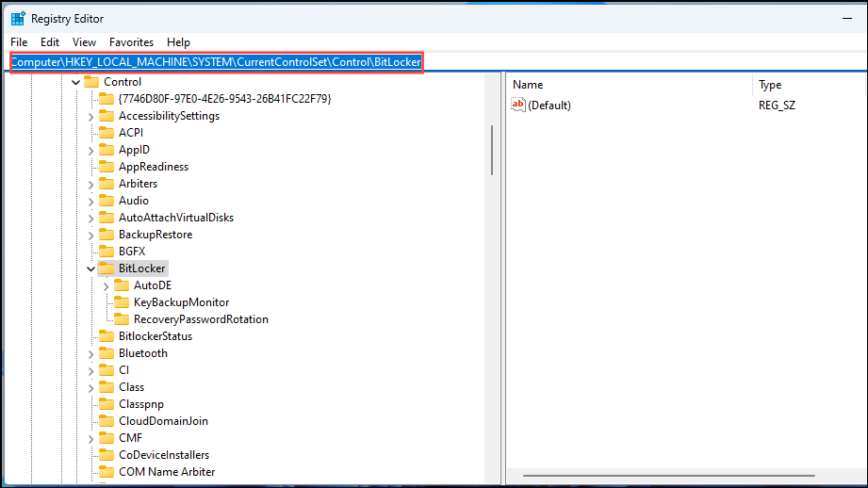Click the ACPI folder icon

[x=106, y=133]
